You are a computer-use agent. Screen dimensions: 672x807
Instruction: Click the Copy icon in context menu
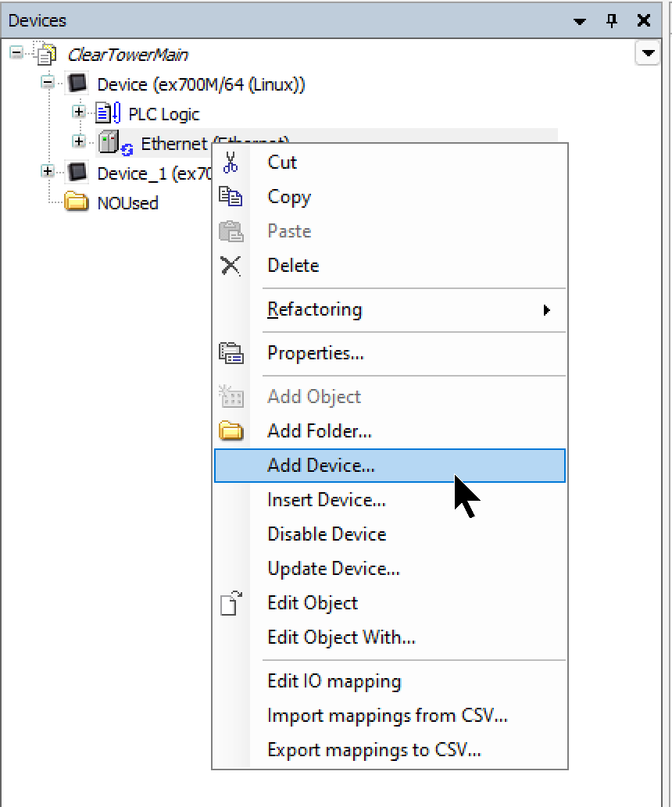tap(231, 197)
